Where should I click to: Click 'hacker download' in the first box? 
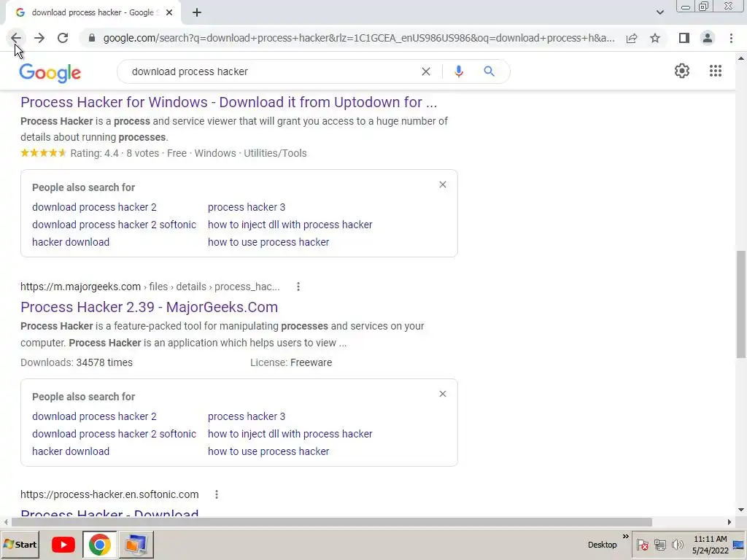tap(71, 242)
